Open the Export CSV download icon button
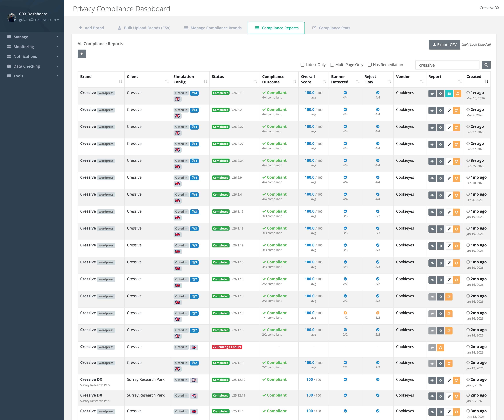Viewport: 504px width, 420px height. point(434,44)
